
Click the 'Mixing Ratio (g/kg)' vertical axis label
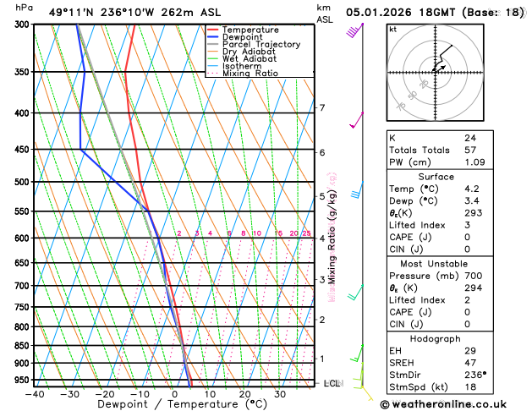(x=332, y=237)
